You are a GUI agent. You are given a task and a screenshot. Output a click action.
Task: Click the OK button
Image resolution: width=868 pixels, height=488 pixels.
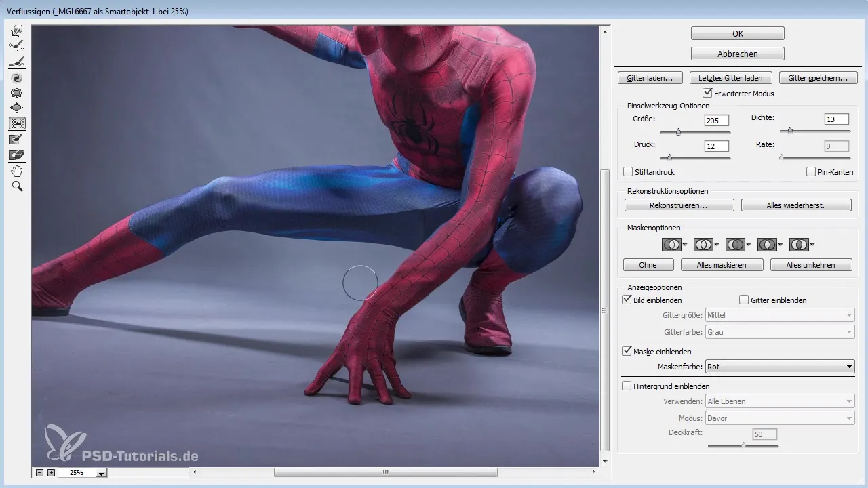click(x=738, y=33)
